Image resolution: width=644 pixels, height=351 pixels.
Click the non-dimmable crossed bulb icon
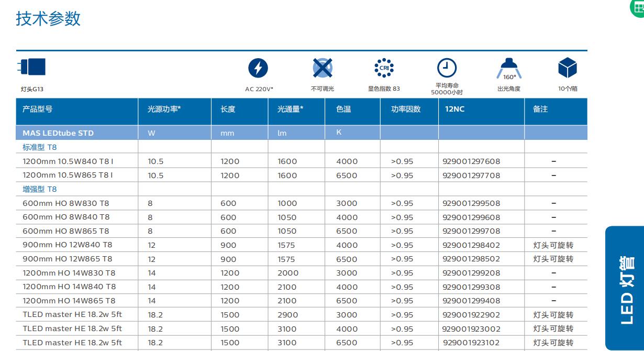pos(323,68)
